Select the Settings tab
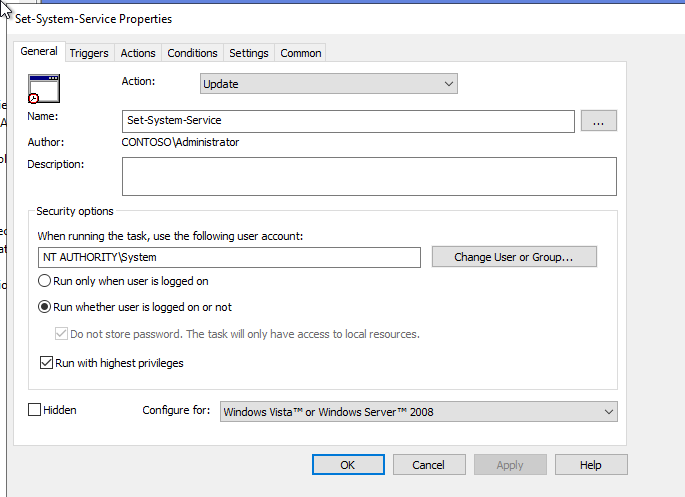Viewport: 685px width, 497px height. [x=248, y=53]
